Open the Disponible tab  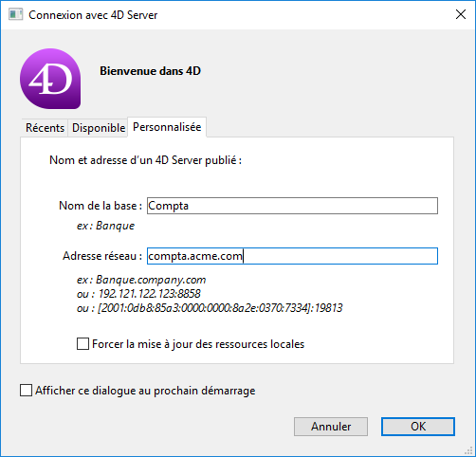tap(99, 128)
